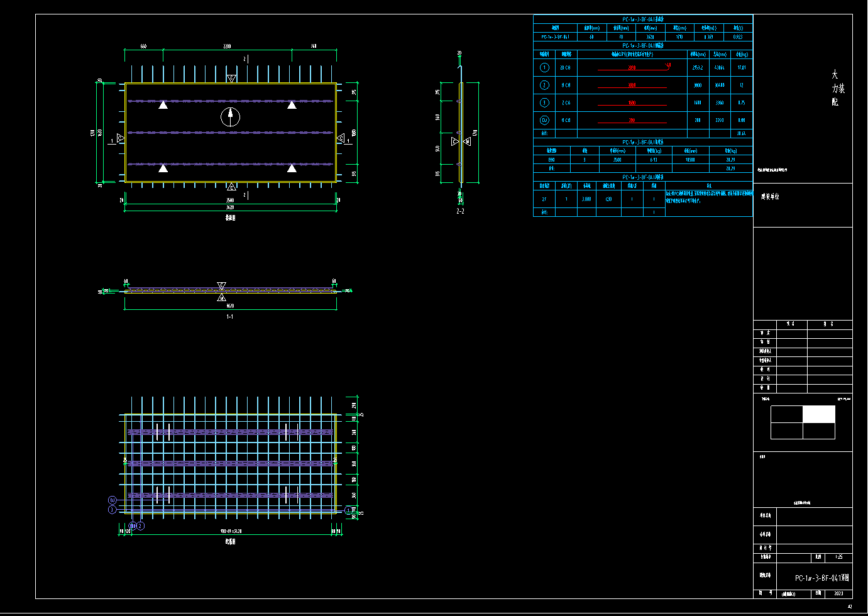This screenshot has width=868, height=616.
Task: Click the year 2023 in the title block
Action: 838,593
